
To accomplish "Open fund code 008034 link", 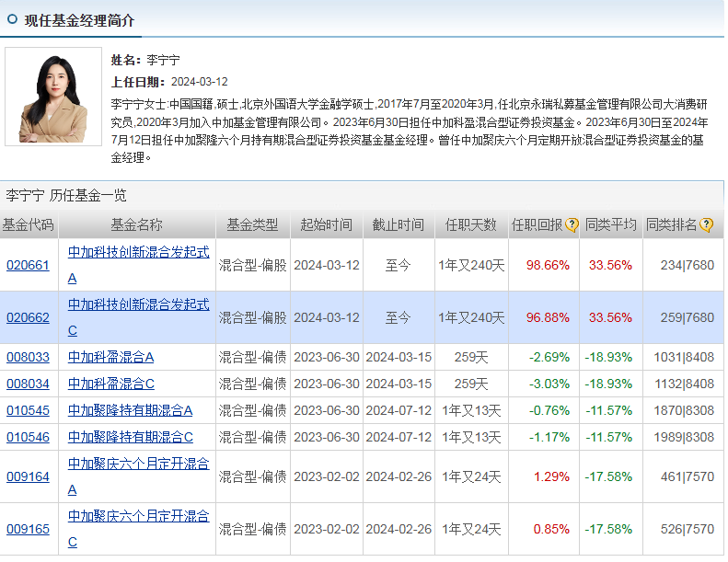I will (x=28, y=384).
